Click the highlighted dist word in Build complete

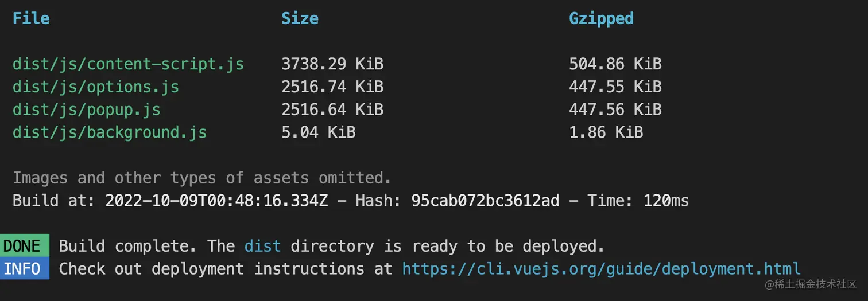coord(263,247)
